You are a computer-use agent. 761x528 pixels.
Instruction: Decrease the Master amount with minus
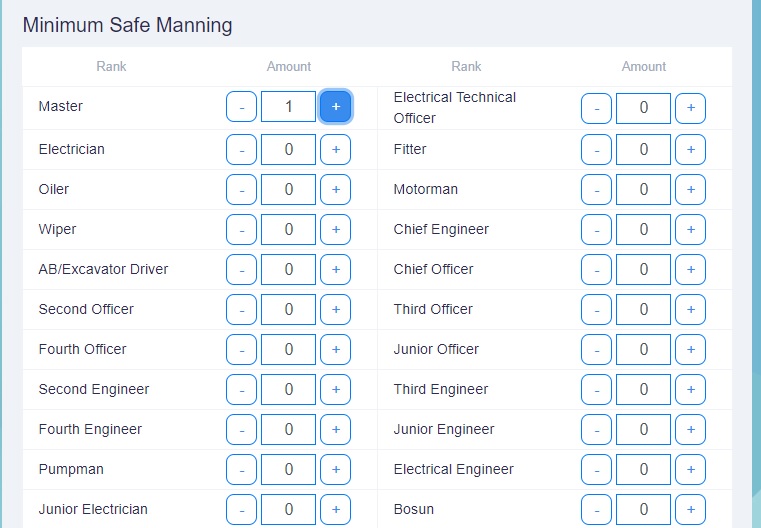pyautogui.click(x=241, y=106)
